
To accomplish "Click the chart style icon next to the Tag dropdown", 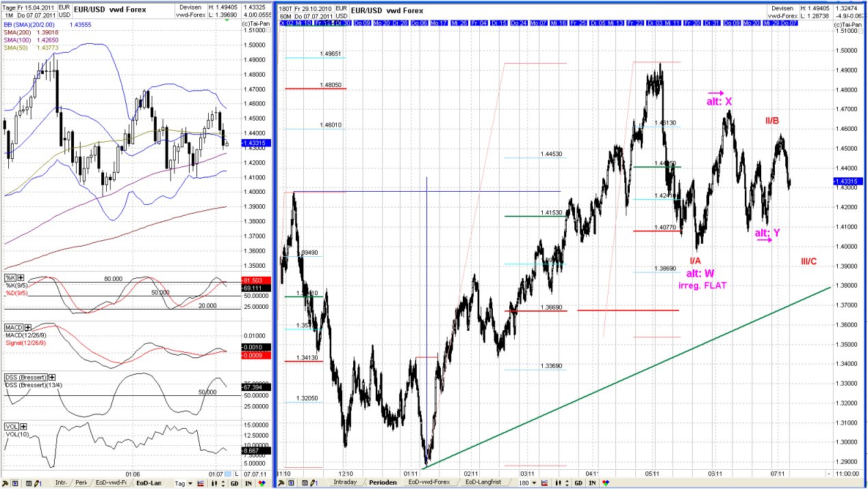I will pyautogui.click(x=201, y=483).
